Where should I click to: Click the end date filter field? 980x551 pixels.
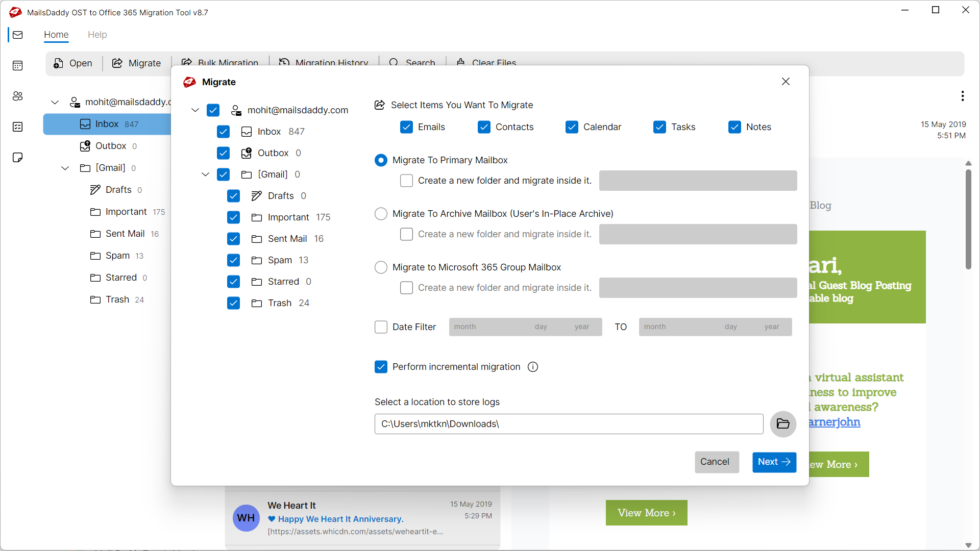tap(715, 327)
